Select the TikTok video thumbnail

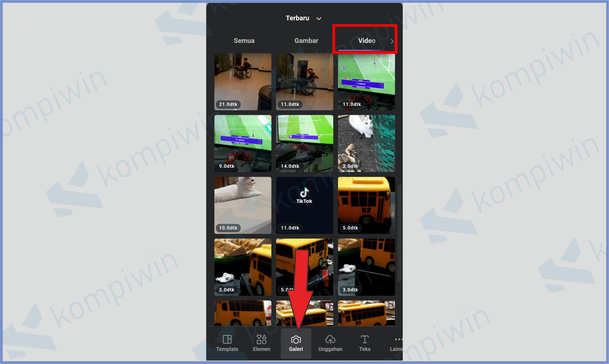[303, 206]
